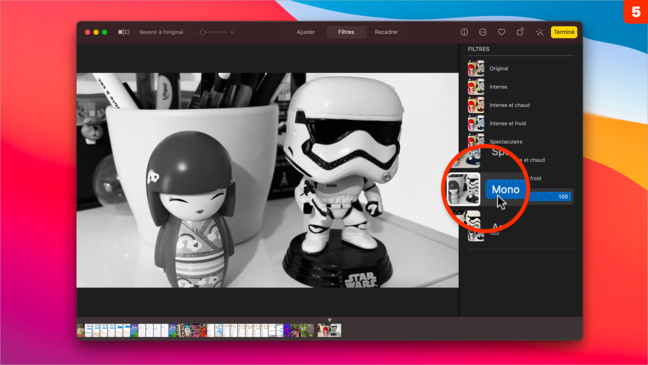Click the zoom out minus sign

(x=195, y=32)
